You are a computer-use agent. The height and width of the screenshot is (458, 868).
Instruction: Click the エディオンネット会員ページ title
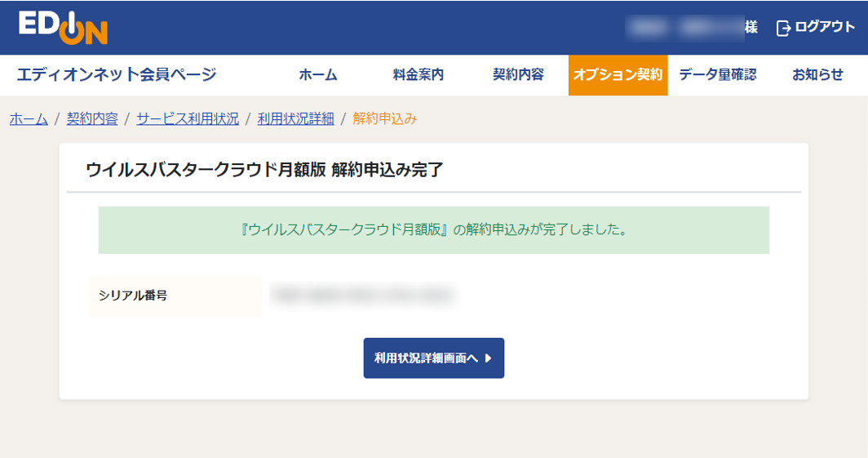click(116, 74)
